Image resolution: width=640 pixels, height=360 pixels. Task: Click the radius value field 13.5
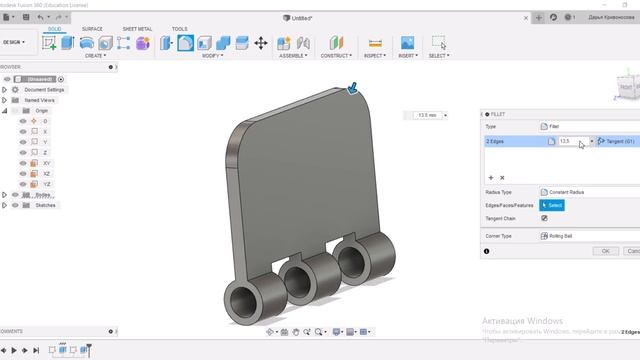tap(573, 141)
